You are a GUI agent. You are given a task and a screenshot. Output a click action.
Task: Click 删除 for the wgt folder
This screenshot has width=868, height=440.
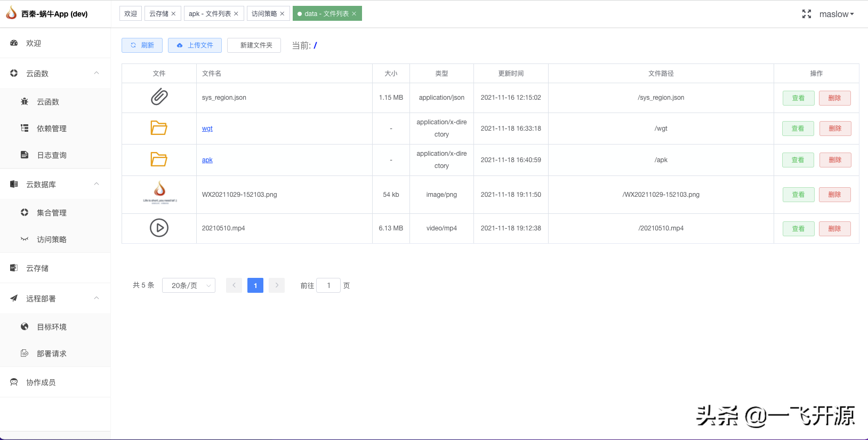(835, 129)
